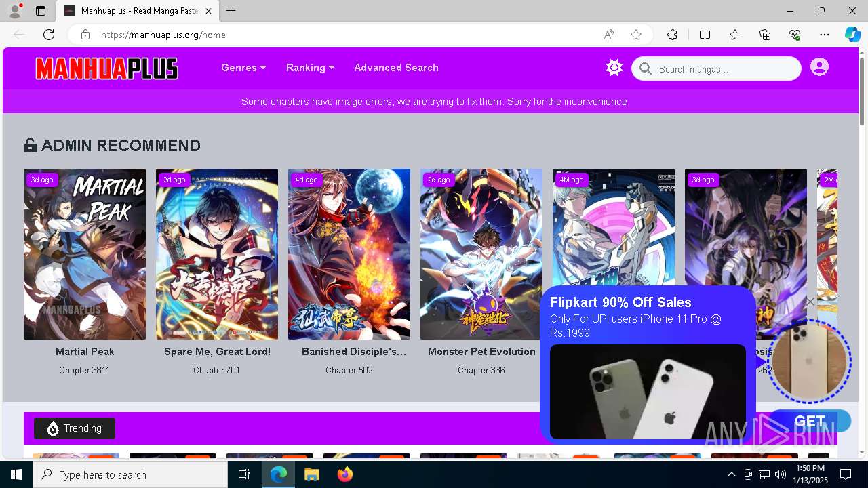The height and width of the screenshot is (488, 868).
Task: Toggle the light/dark theme sun icon
Action: tap(614, 68)
